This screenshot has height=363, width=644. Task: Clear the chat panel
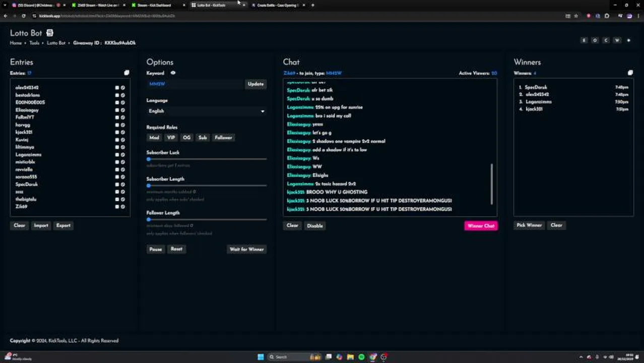coord(292,225)
